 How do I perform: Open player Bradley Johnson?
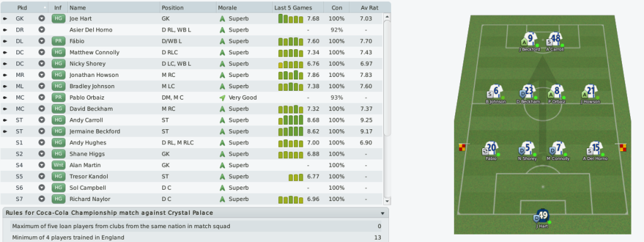(x=92, y=86)
